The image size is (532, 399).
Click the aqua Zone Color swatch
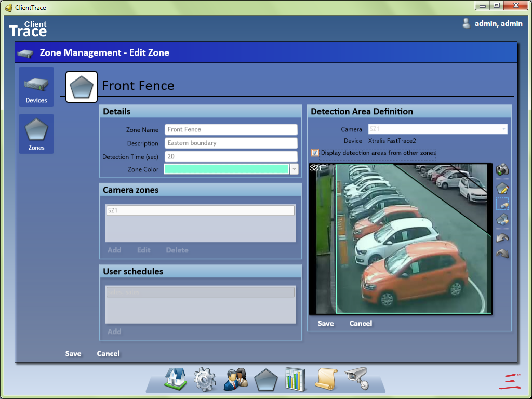coord(227,169)
